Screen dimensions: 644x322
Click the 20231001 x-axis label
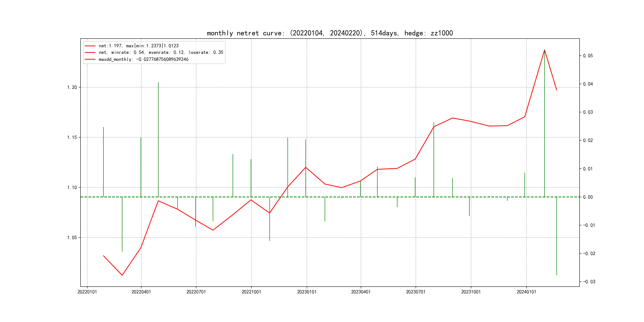pyautogui.click(x=471, y=292)
